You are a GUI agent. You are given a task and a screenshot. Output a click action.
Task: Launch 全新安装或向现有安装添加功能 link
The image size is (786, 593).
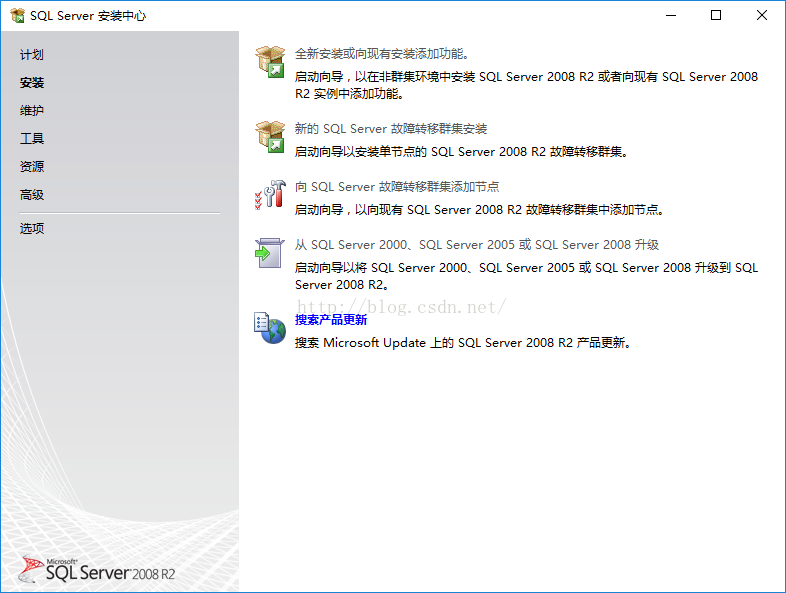point(382,54)
